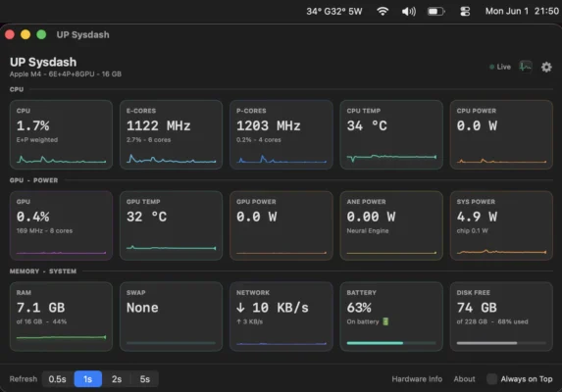This screenshot has width=562, height=392.
Task: Click the CPU Temp sparkline graph
Action: (391, 158)
